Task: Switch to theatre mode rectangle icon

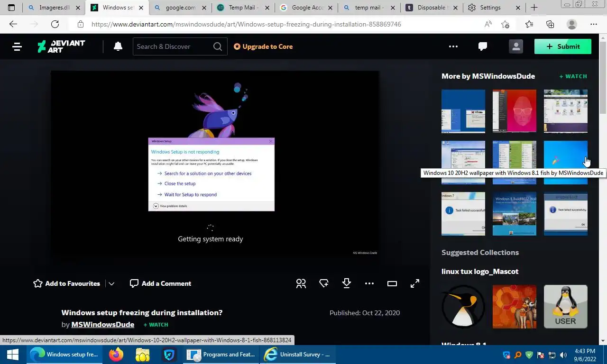Action: [392, 283]
